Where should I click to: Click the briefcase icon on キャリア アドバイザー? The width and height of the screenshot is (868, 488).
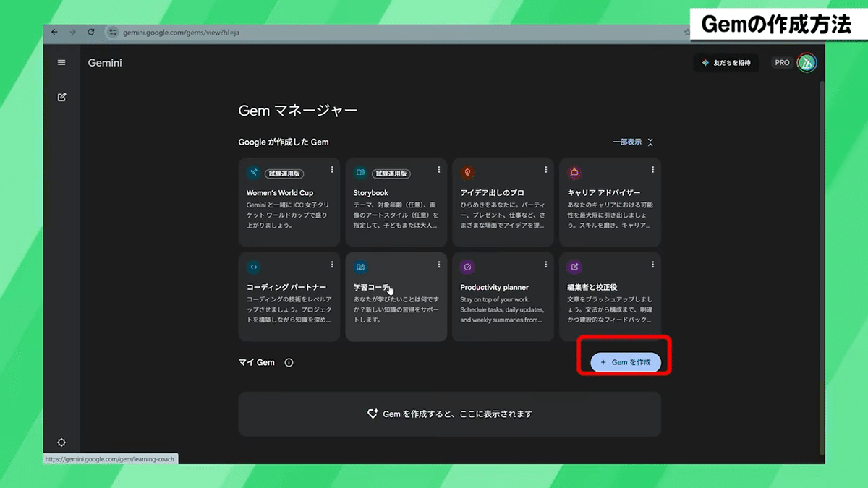click(x=574, y=173)
